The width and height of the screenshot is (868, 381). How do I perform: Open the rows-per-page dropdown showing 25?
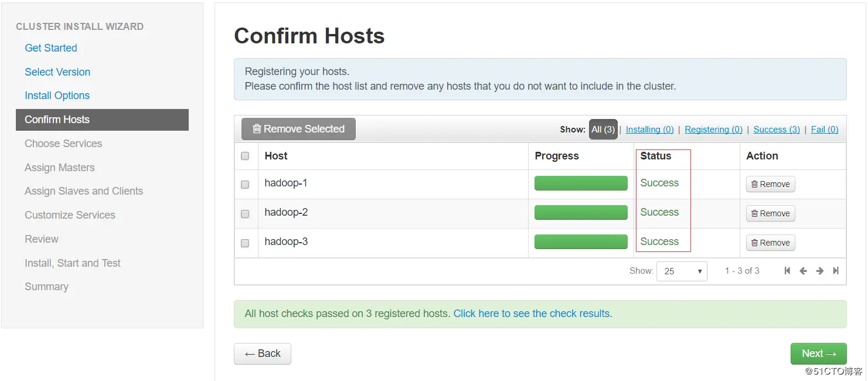tap(682, 271)
